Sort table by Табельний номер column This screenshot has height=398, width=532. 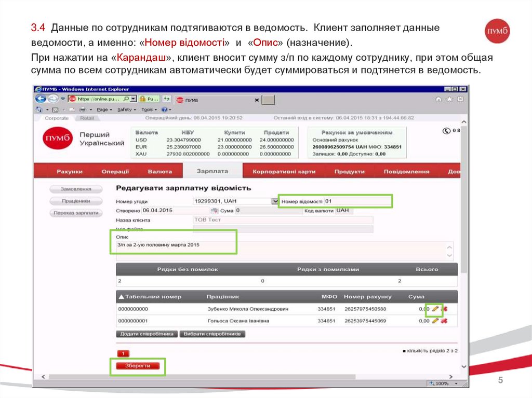click(x=150, y=297)
